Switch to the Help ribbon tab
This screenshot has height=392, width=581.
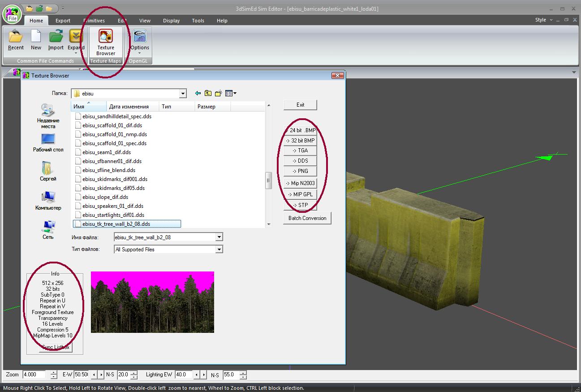pyautogui.click(x=222, y=21)
